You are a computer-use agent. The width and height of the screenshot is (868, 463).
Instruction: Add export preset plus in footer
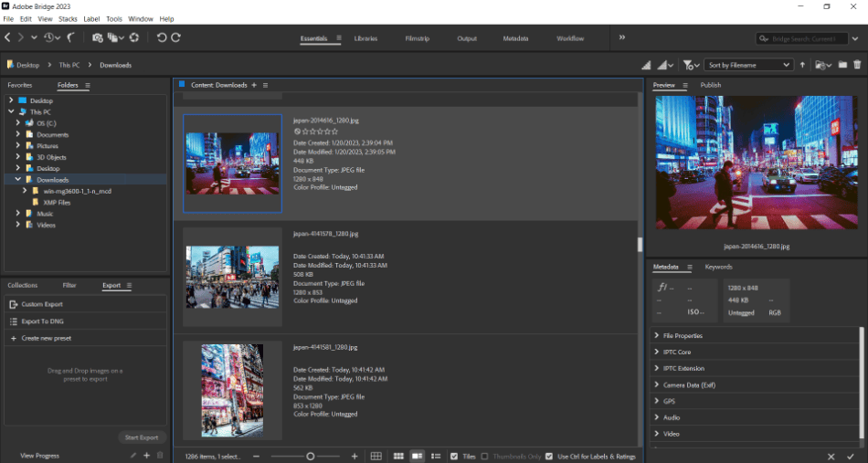coord(147,456)
